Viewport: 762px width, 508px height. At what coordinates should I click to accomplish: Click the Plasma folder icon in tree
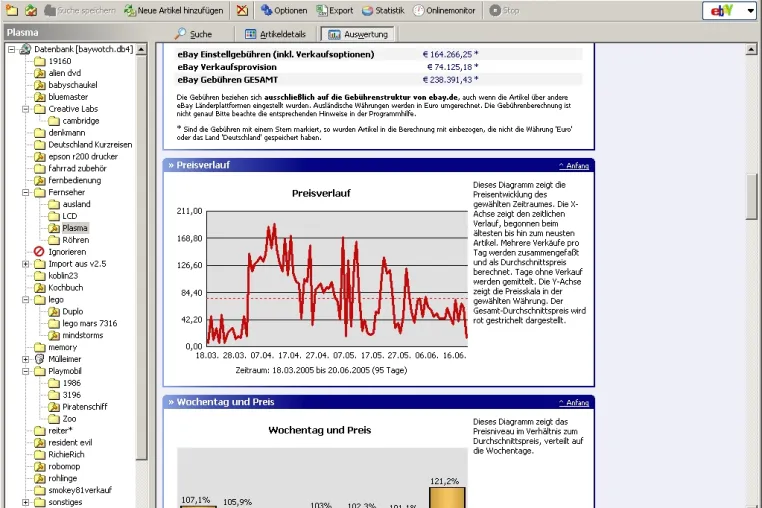click(x=54, y=228)
